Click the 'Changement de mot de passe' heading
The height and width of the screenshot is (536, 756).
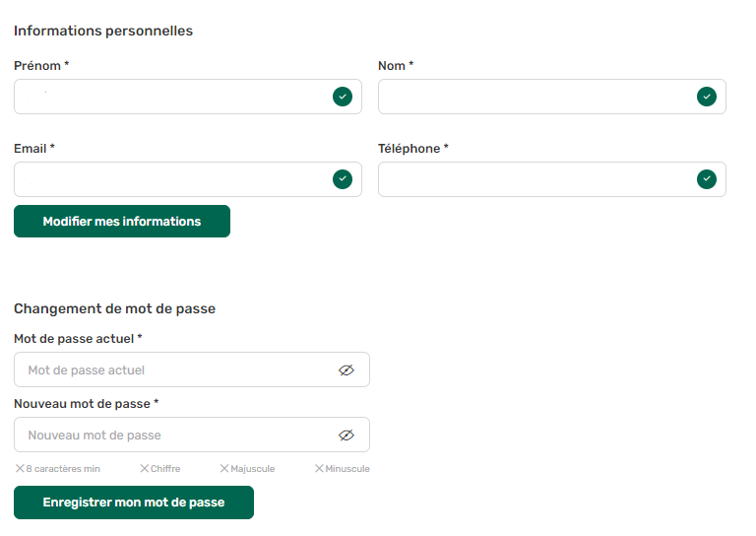[115, 308]
